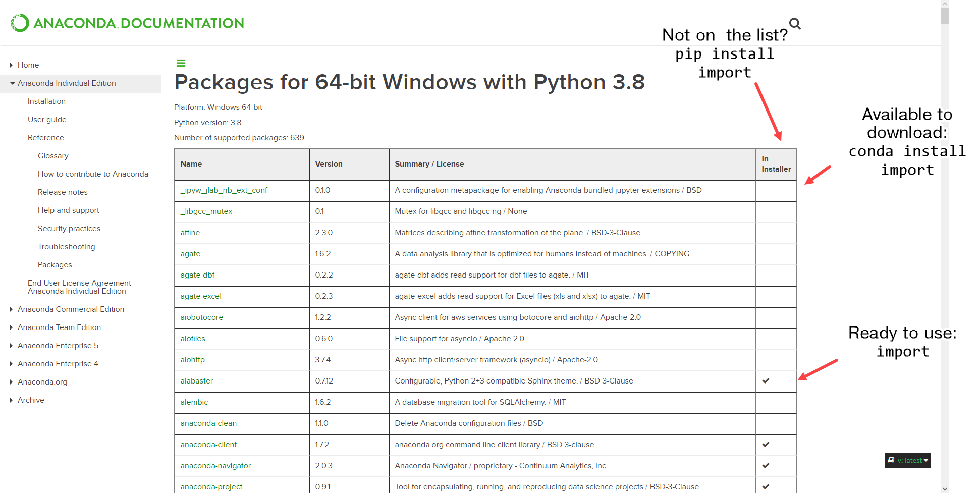Open the Installation sidebar page
Image resolution: width=980 pixels, height=493 pixels.
[x=46, y=101]
